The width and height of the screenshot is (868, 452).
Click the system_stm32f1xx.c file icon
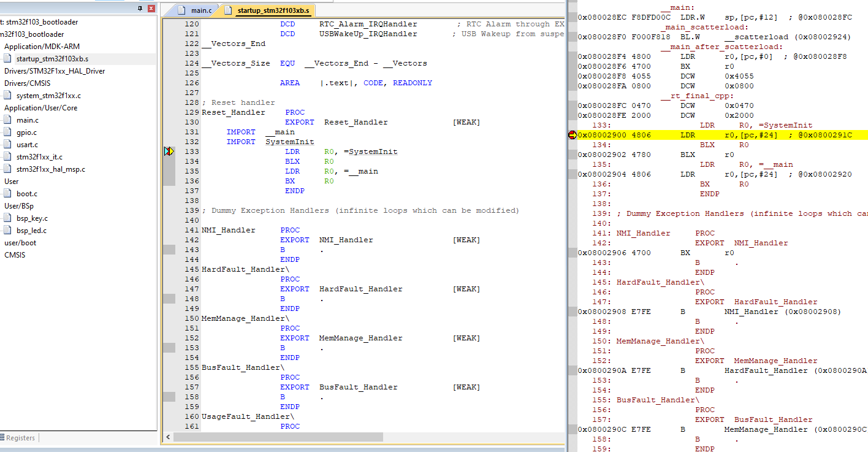pos(6,95)
